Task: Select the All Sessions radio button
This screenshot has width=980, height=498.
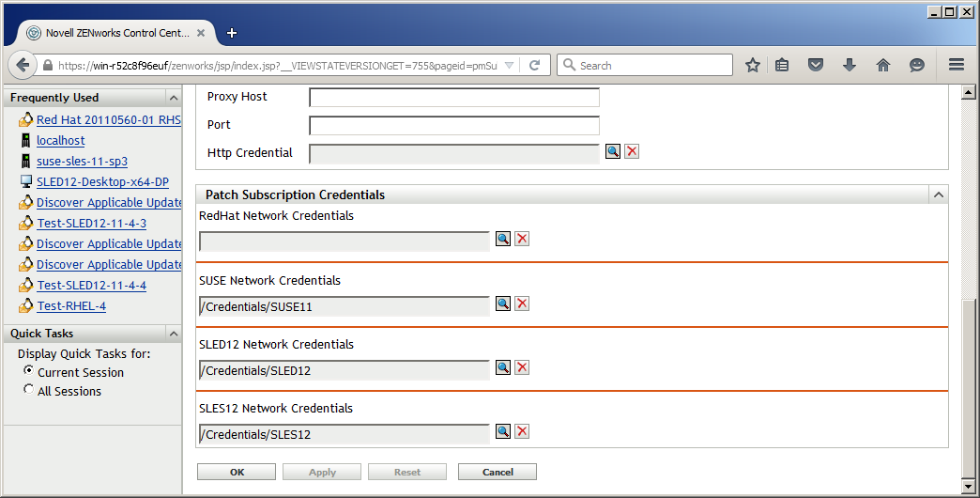Action: [29, 389]
